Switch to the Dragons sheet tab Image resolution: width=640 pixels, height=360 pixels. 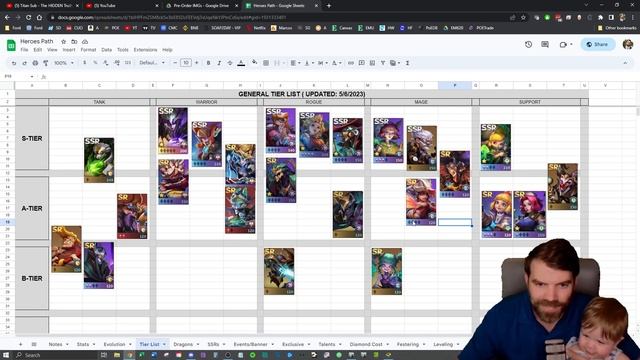coord(183,344)
